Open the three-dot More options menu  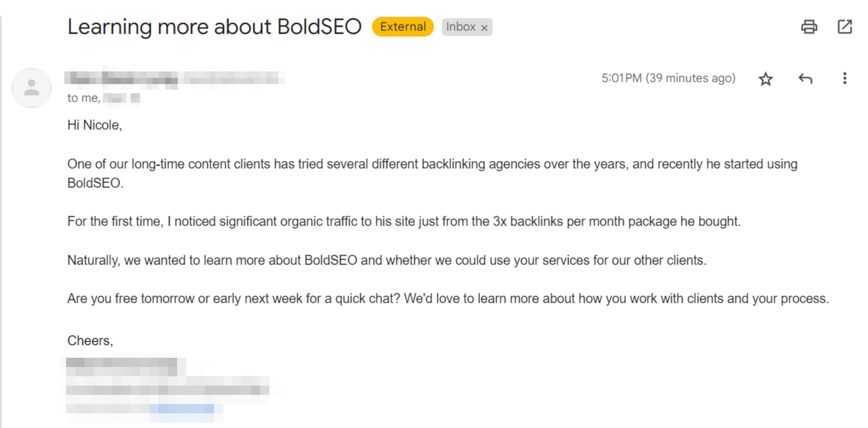pos(844,78)
